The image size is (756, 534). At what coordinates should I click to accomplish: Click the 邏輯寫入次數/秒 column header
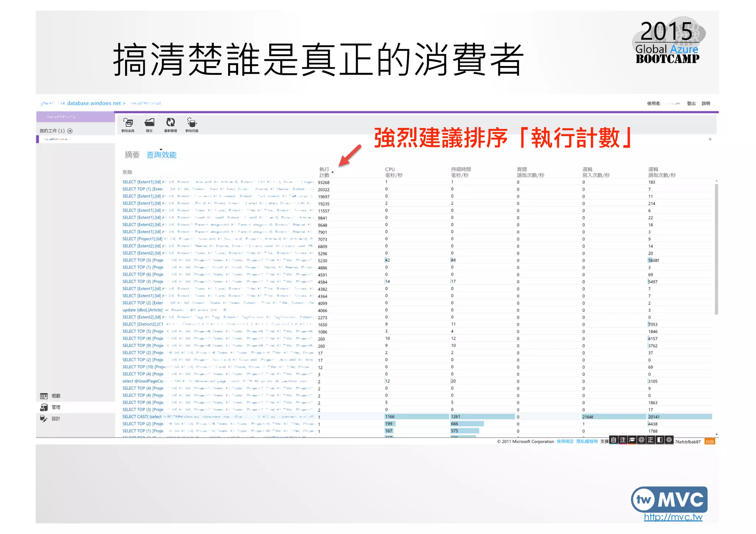(x=596, y=172)
